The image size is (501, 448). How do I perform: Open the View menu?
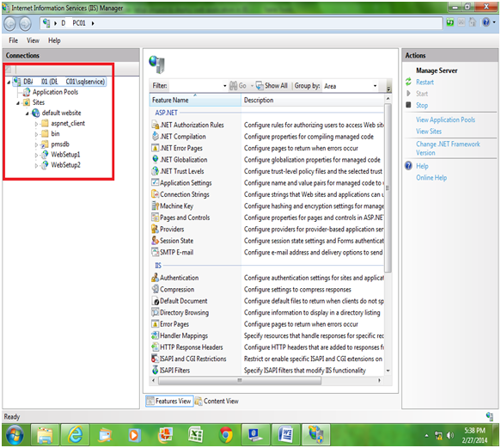click(33, 40)
